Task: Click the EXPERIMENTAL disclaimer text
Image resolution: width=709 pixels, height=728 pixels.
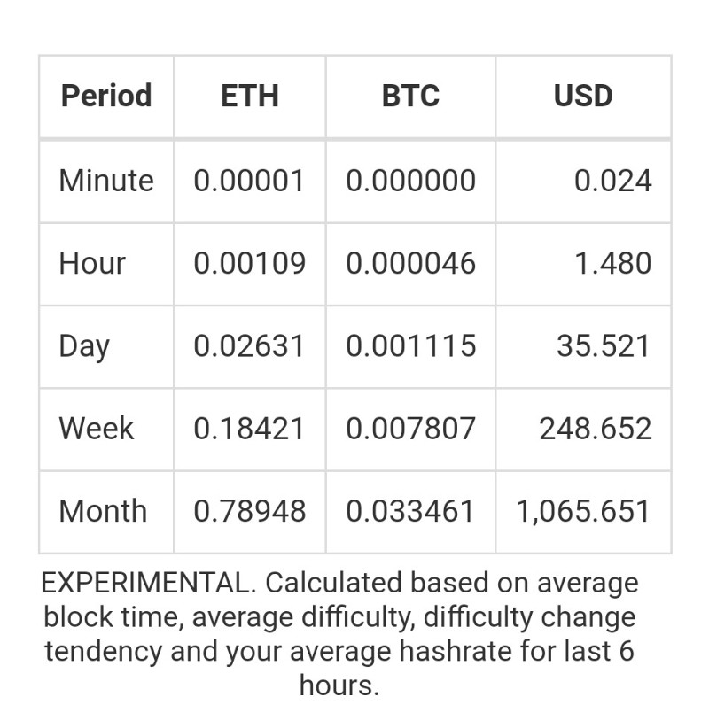Action: coord(339,634)
